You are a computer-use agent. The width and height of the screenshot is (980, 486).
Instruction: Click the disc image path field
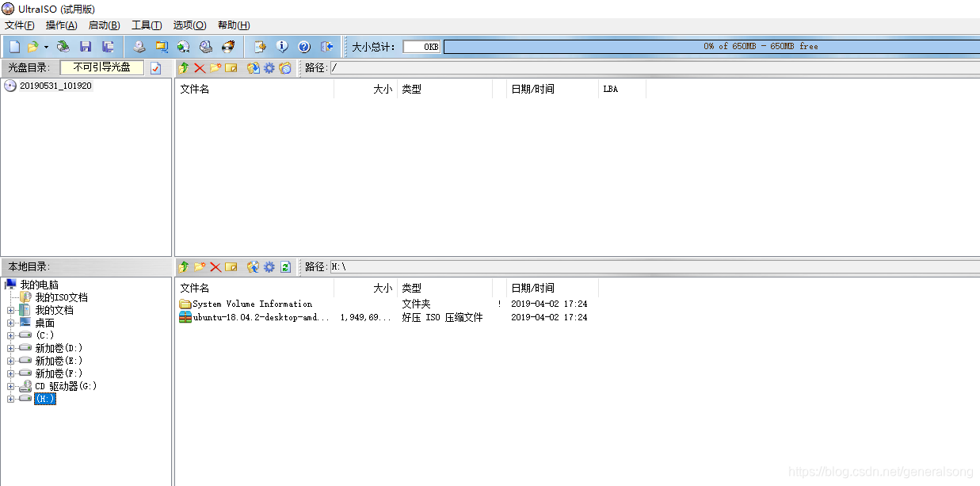point(654,68)
